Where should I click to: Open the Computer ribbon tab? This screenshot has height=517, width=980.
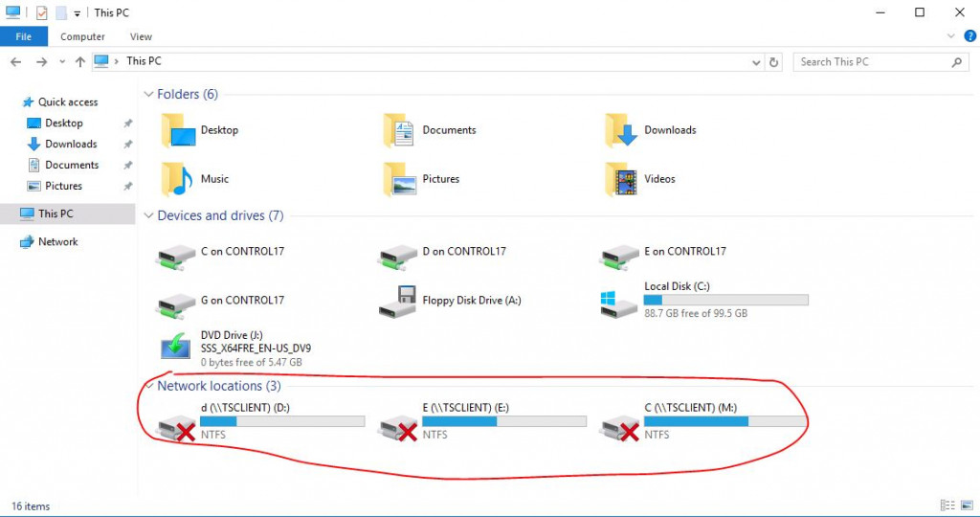pos(82,37)
